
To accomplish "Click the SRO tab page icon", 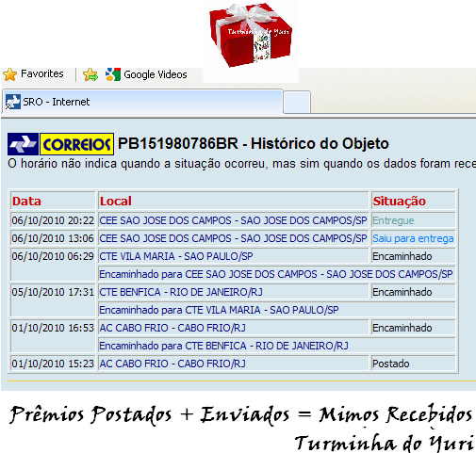I will click(13, 102).
